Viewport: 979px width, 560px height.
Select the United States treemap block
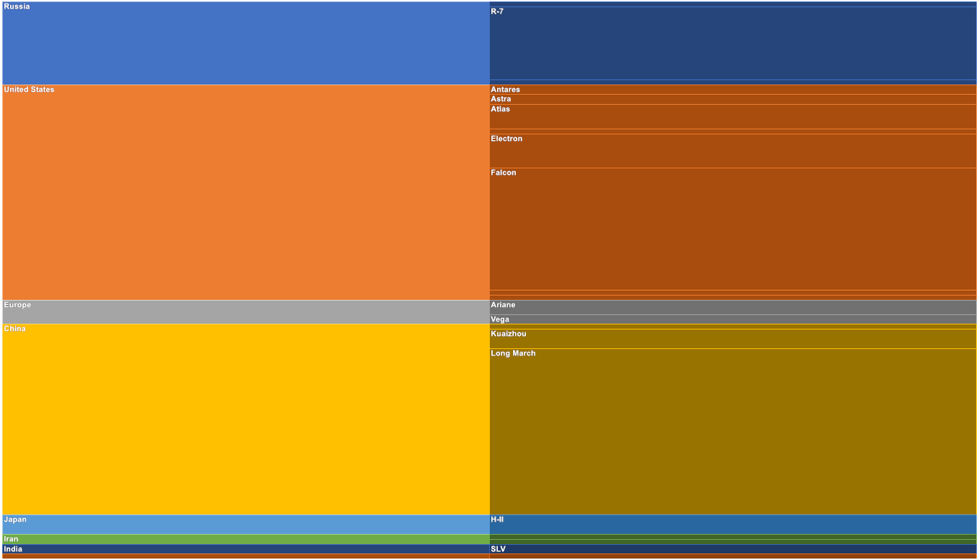tap(246, 192)
